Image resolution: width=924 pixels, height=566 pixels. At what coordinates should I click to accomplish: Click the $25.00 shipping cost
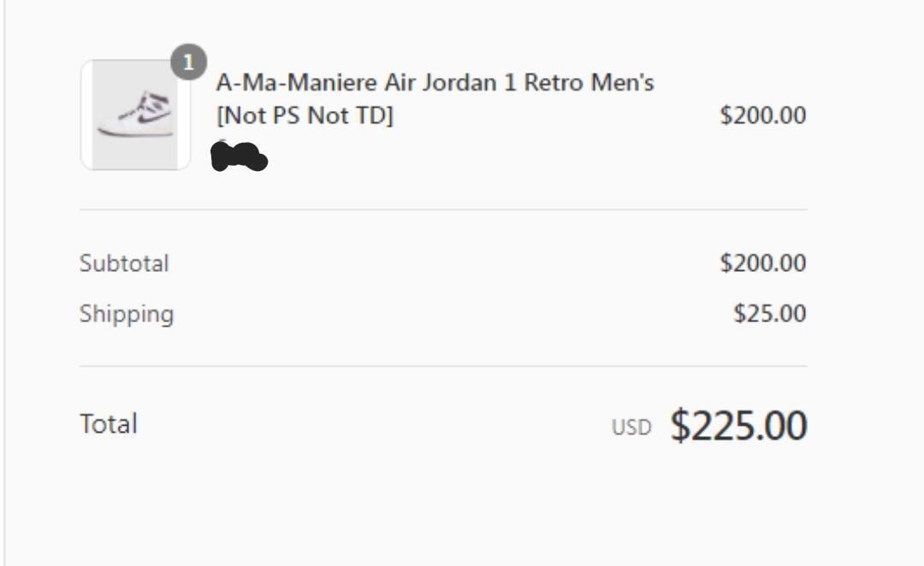pos(769,315)
